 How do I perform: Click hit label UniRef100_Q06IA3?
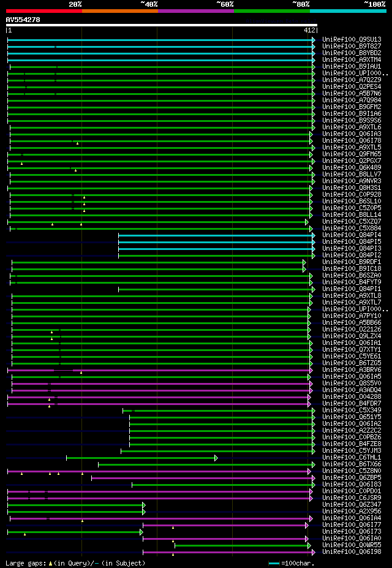coord(352,134)
